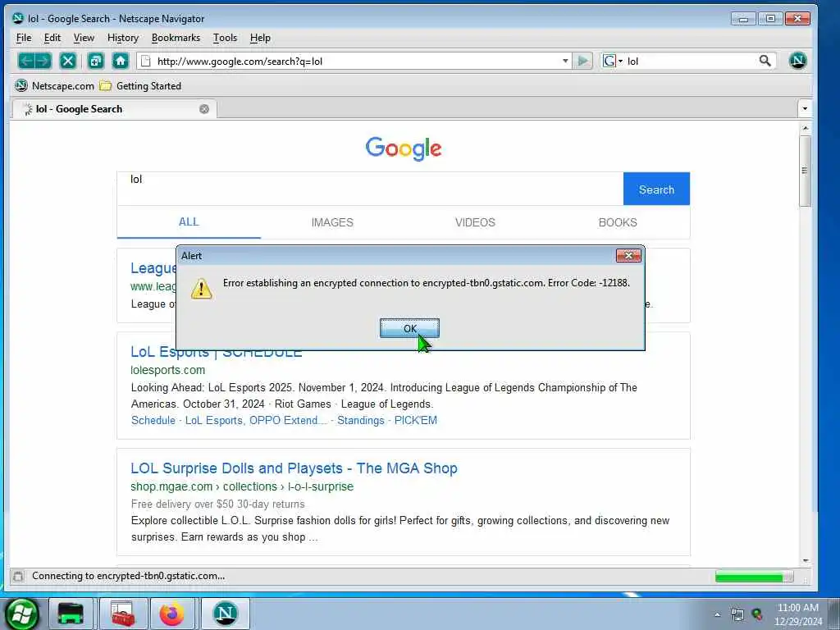840x630 pixels.
Task: Open the PICK'EM sitelink
Action: pos(416,421)
